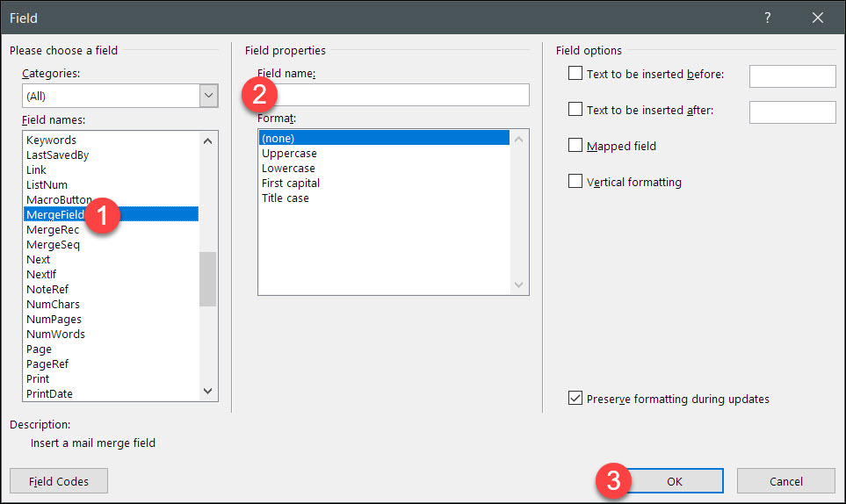Select First capital format
The width and height of the screenshot is (846, 504).
pyautogui.click(x=291, y=183)
